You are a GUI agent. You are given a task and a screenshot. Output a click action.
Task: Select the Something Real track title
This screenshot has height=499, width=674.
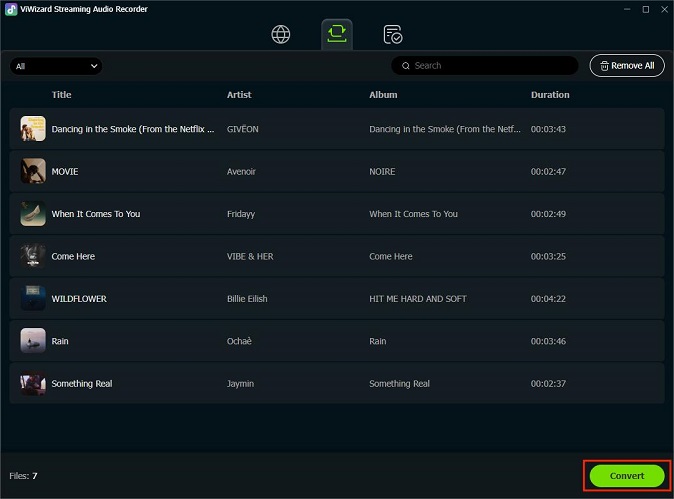point(82,384)
